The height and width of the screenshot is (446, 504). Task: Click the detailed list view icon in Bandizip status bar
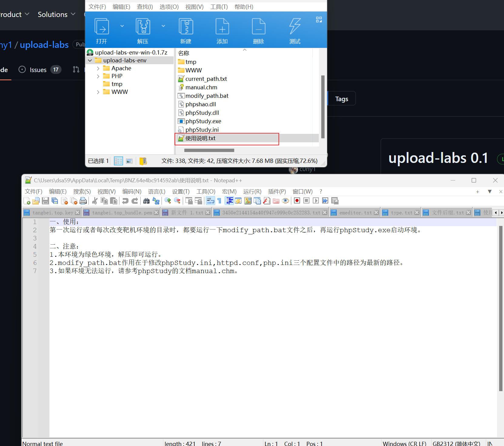tap(118, 161)
